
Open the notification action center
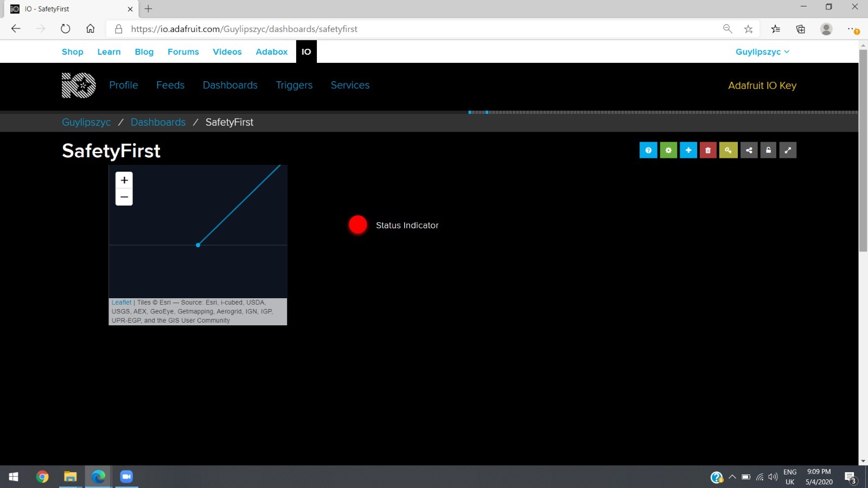coord(850,477)
